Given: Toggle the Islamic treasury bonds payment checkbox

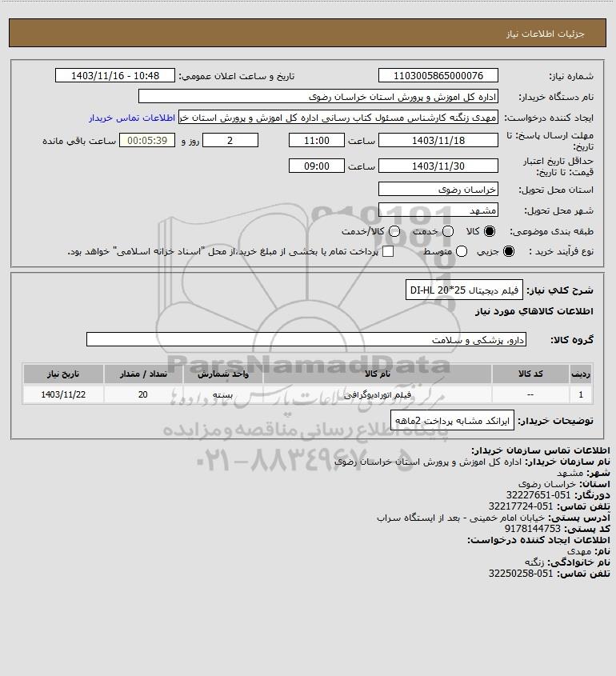Looking at the screenshot, I should [x=388, y=251].
